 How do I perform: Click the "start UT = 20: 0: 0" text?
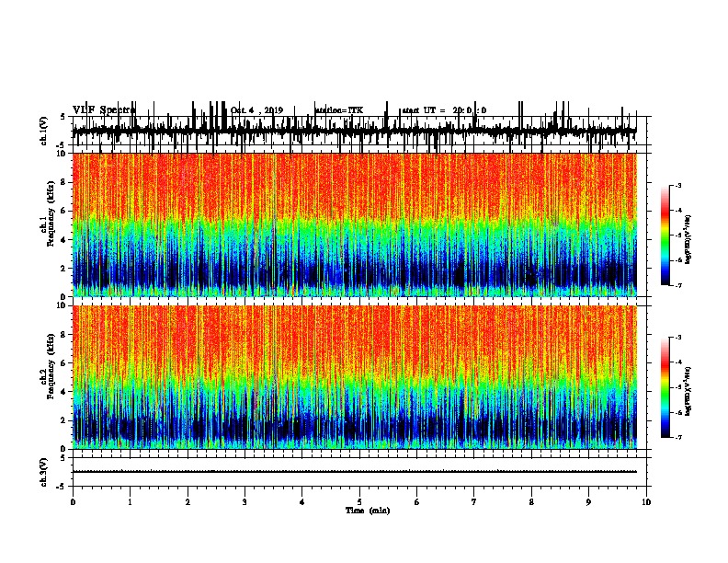444,110
